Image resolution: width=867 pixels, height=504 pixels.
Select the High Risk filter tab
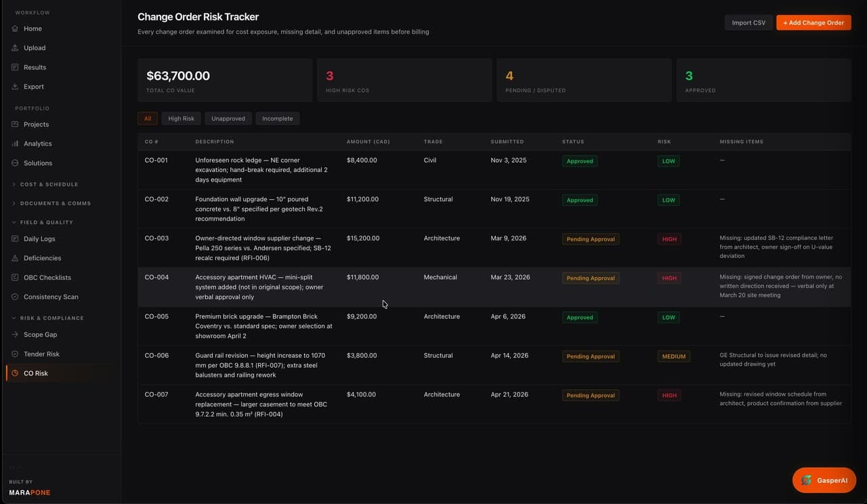[x=181, y=119]
